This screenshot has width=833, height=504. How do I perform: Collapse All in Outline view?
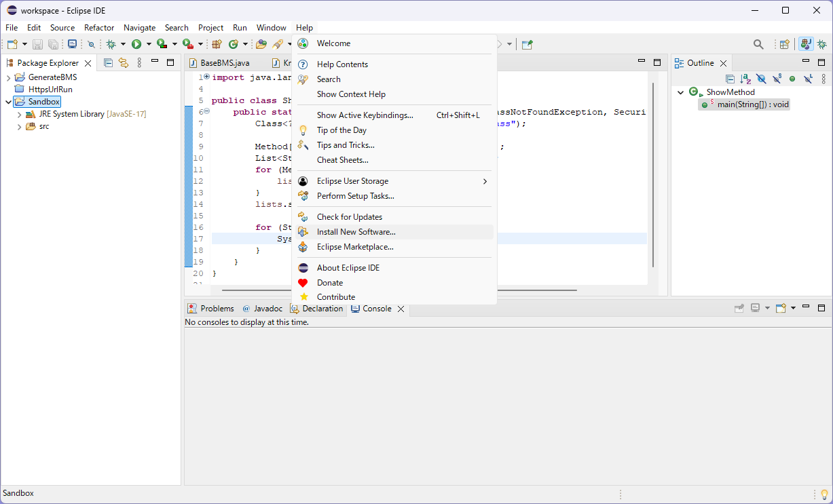coord(730,79)
